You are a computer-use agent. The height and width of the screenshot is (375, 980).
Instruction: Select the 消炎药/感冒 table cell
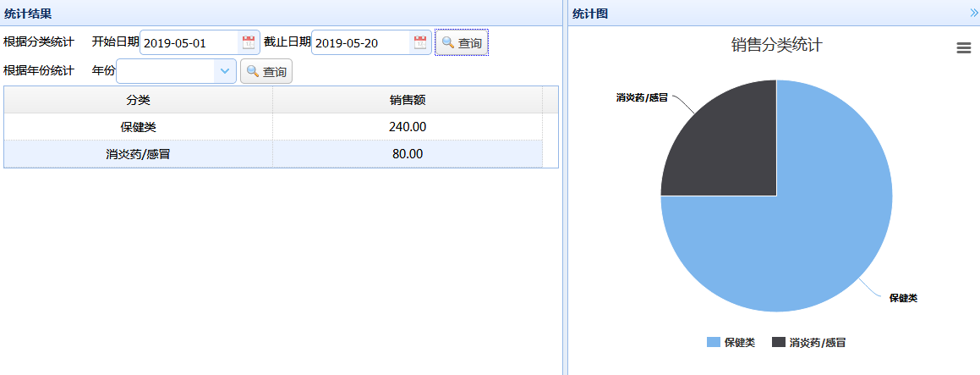pos(138,153)
